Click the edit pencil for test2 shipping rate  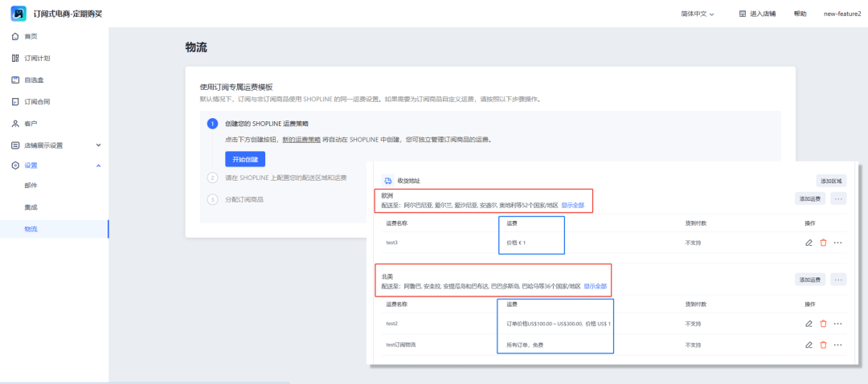pos(809,323)
